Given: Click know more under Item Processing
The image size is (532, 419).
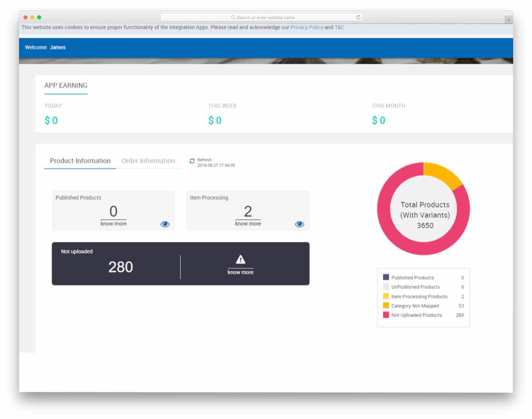Looking at the screenshot, I should click(248, 224).
